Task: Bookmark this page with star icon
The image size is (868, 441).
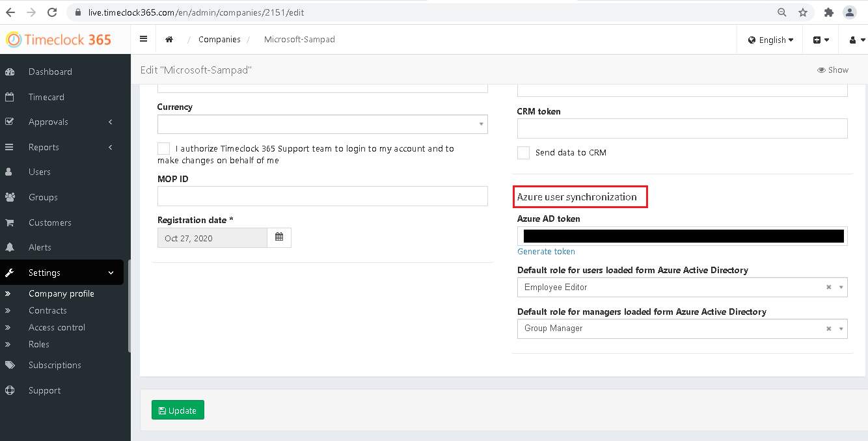Action: click(x=803, y=12)
